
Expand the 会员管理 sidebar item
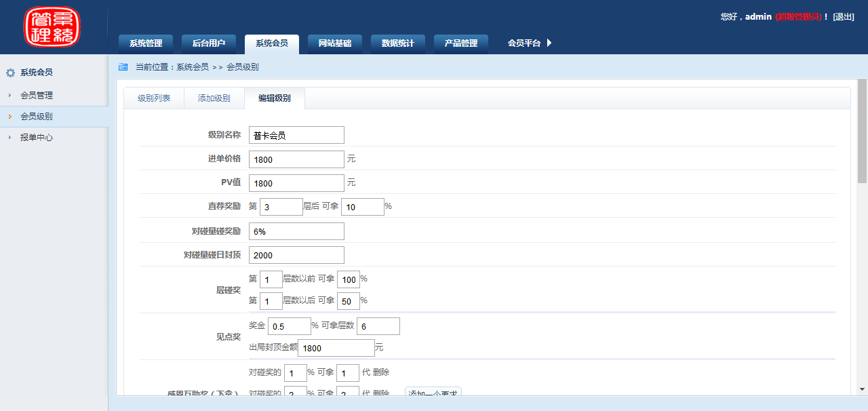tap(37, 96)
